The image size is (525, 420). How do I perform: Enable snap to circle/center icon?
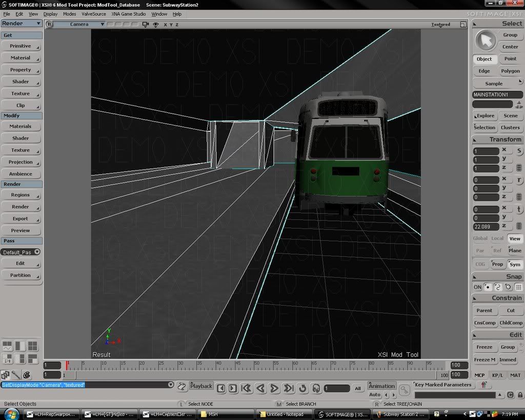[x=508, y=287]
